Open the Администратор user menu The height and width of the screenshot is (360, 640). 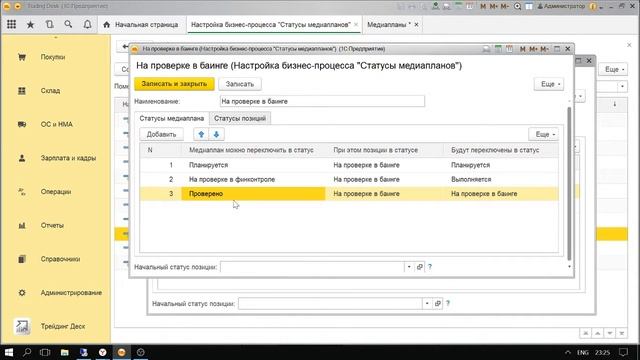pos(561,6)
